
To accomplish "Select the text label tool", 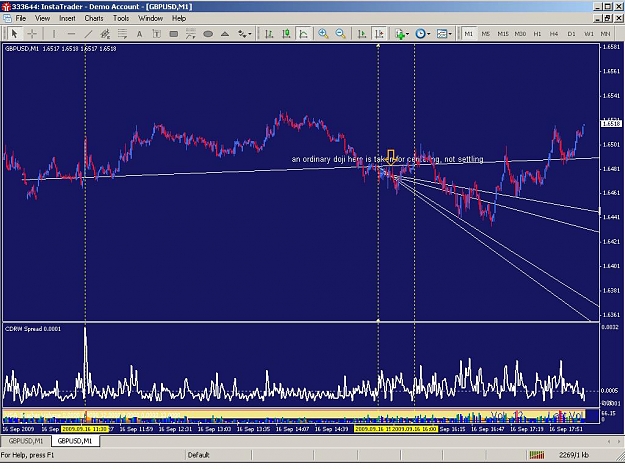I will 156,34.
